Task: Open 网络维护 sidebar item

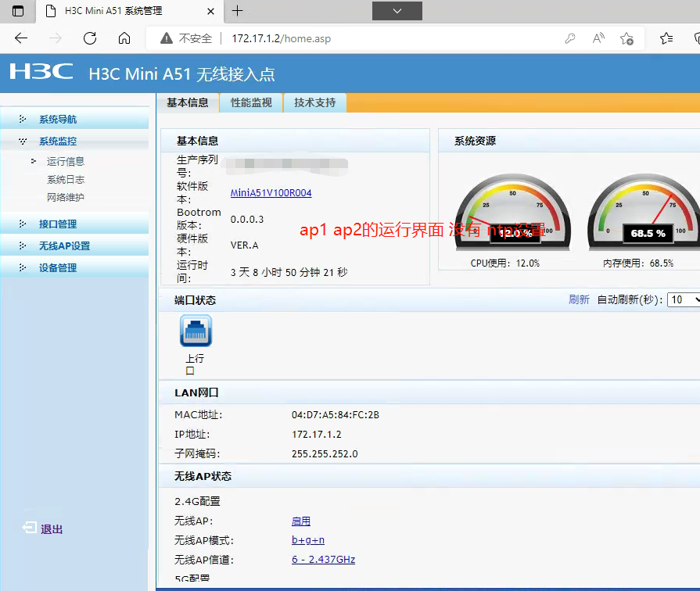Action: [x=66, y=197]
